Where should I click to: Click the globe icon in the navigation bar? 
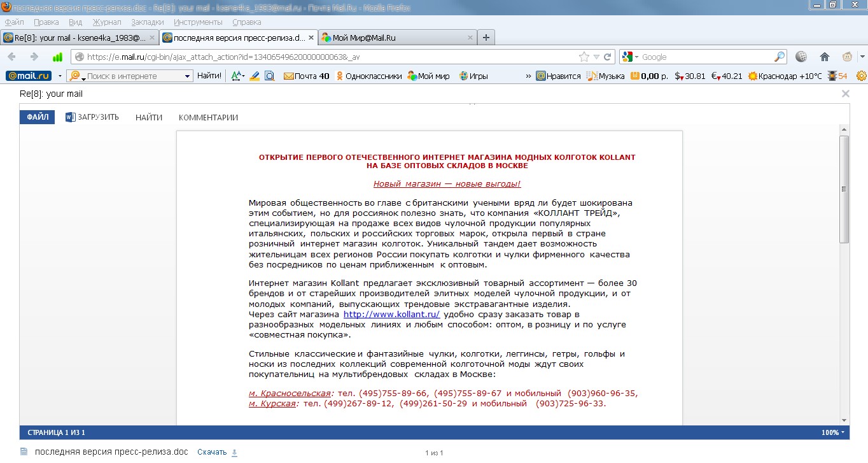click(802, 57)
